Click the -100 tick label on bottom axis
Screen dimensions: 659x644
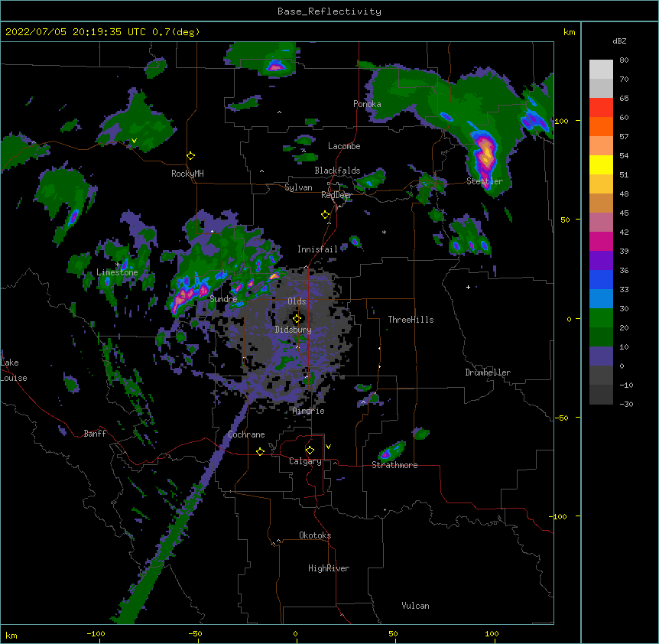96,633
